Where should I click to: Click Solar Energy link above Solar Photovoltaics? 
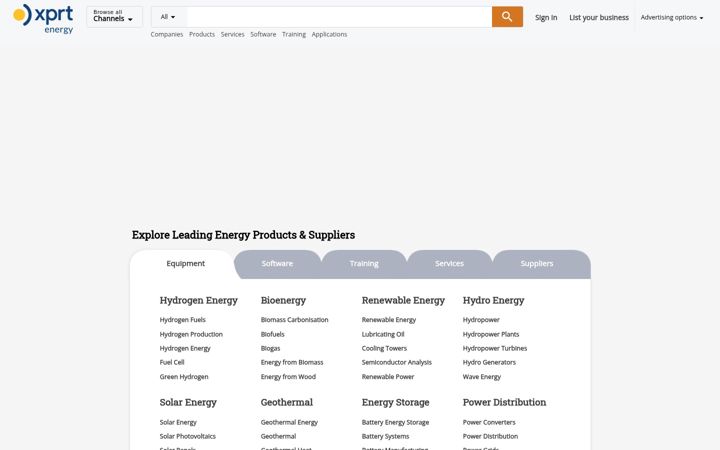click(x=178, y=422)
